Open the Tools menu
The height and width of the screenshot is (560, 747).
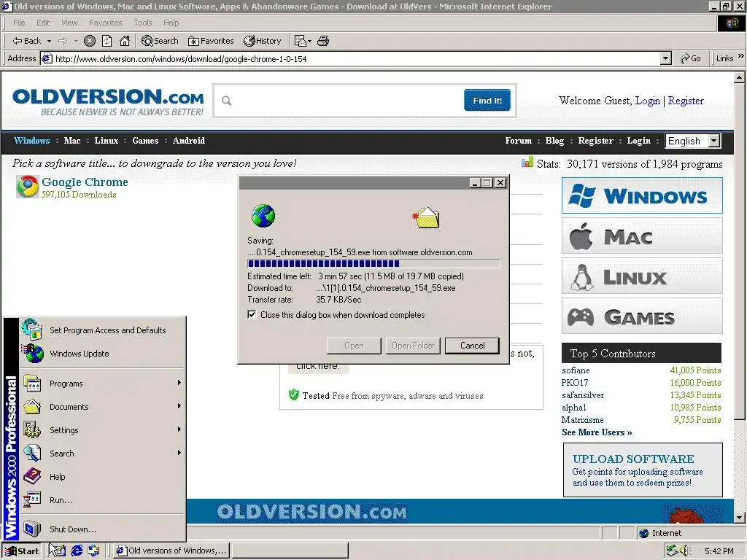click(x=143, y=23)
